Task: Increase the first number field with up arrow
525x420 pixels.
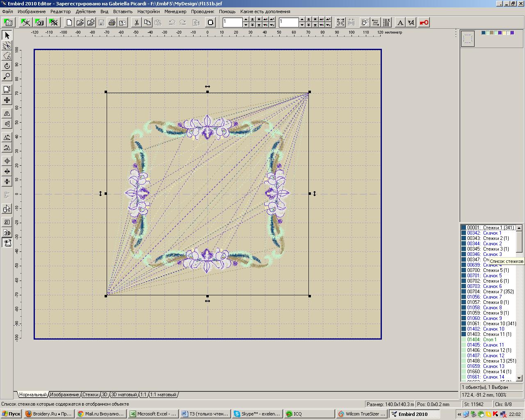Action: (x=246, y=19)
